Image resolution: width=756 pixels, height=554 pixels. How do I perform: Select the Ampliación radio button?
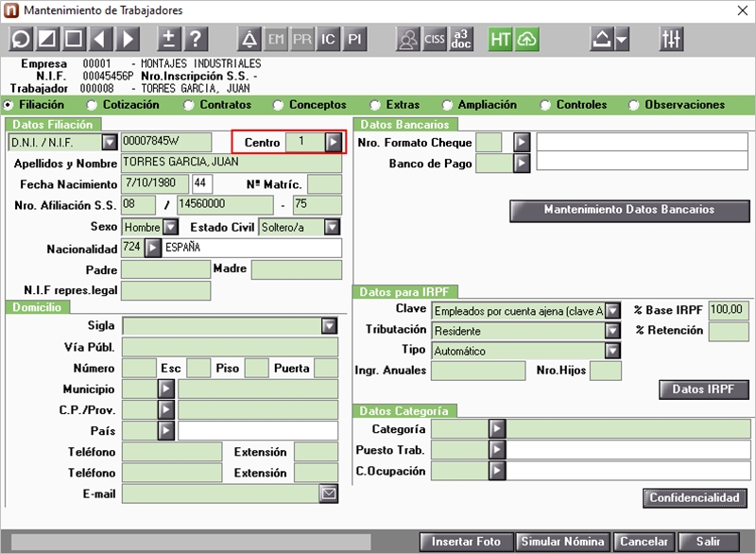click(447, 105)
